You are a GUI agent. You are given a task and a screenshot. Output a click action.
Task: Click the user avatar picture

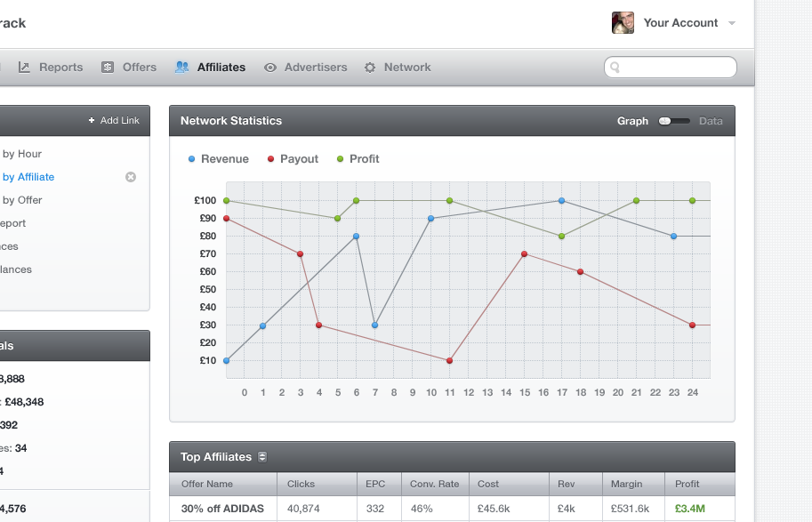tap(623, 23)
